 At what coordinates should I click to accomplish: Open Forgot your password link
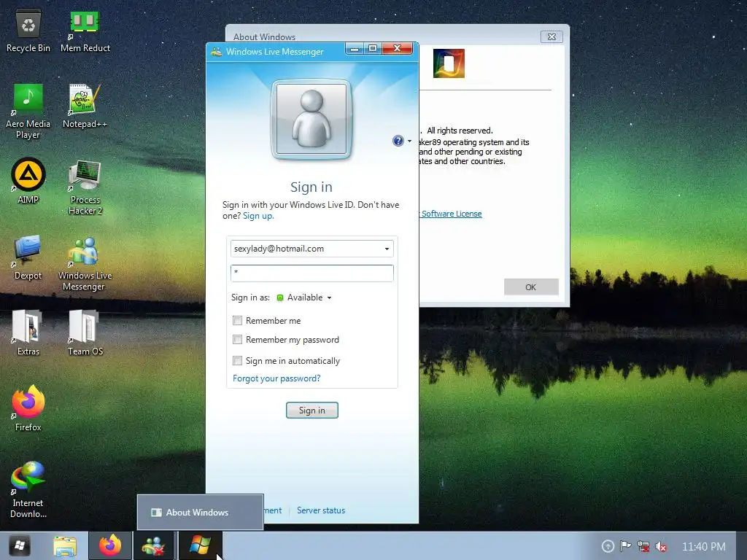[276, 378]
